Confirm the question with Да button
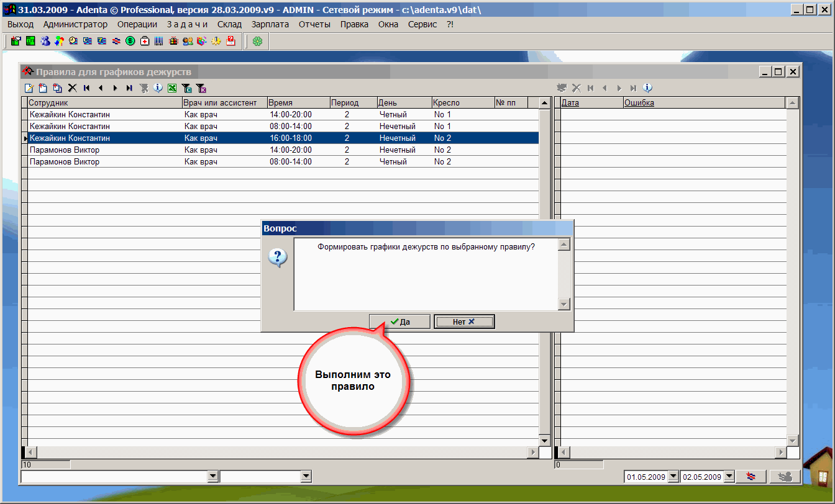The image size is (835, 504). pos(399,322)
